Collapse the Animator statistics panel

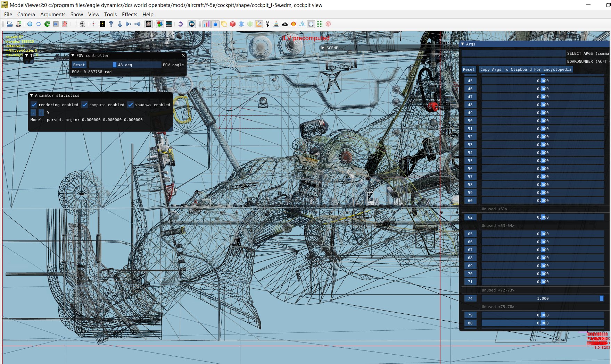point(32,95)
